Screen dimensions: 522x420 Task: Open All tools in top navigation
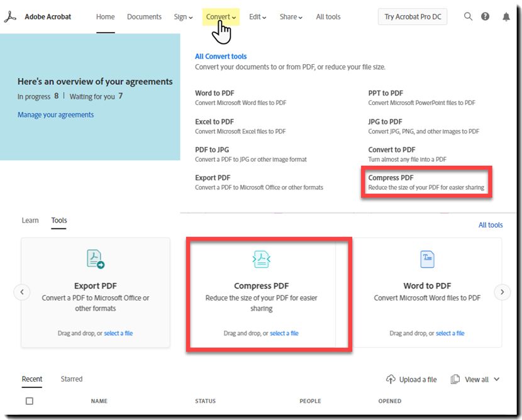[328, 16]
